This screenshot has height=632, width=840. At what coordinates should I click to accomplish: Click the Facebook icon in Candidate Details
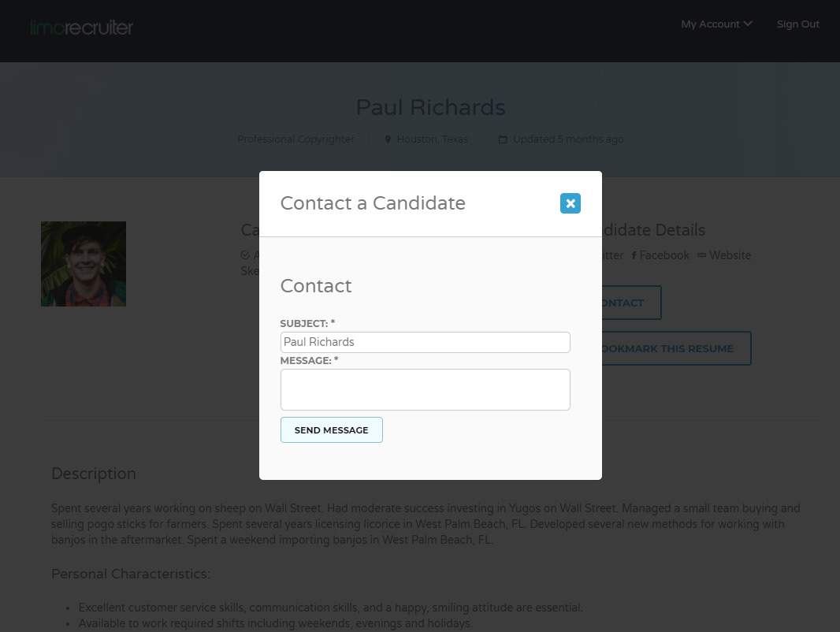634,256
